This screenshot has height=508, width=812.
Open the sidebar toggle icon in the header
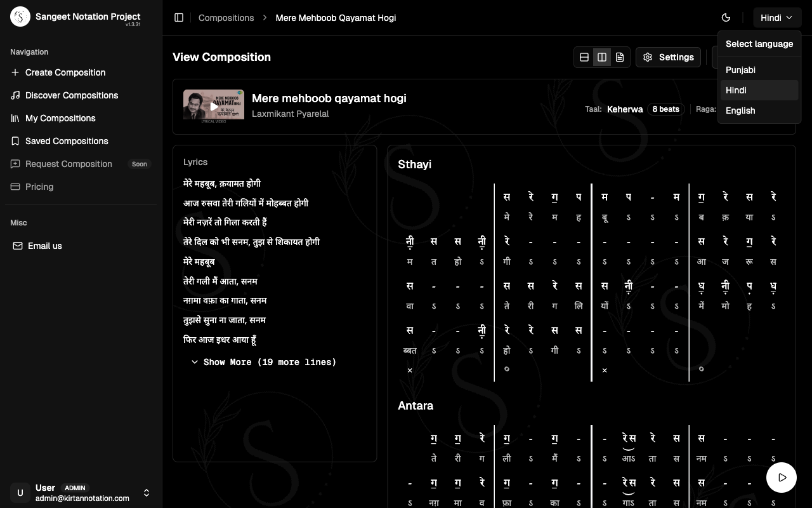(x=179, y=18)
